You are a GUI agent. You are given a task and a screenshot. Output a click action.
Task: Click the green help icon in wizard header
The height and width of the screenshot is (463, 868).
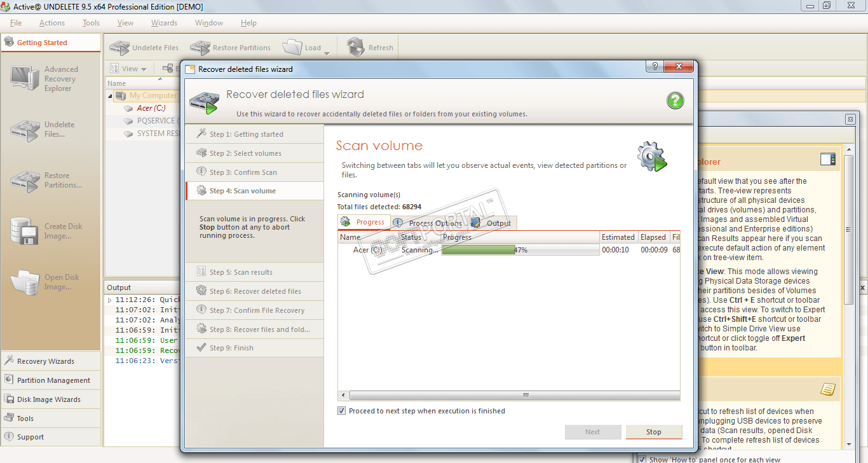pos(675,100)
